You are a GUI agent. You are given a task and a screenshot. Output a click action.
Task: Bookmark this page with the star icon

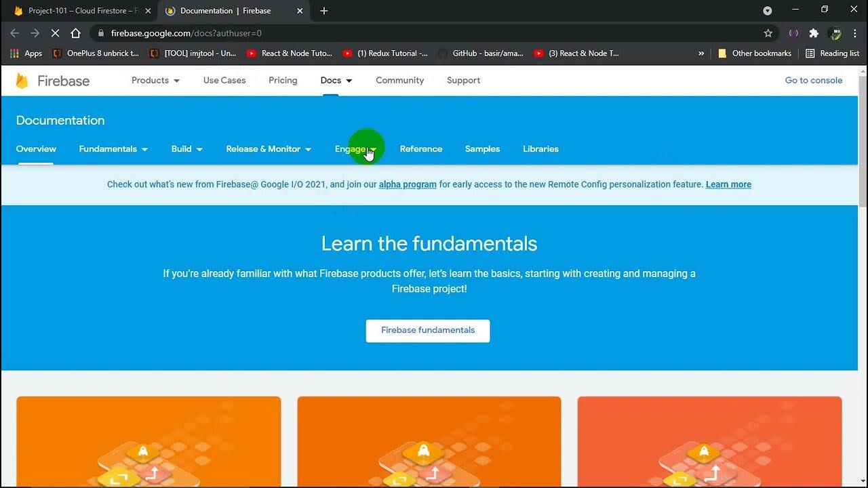click(x=768, y=33)
